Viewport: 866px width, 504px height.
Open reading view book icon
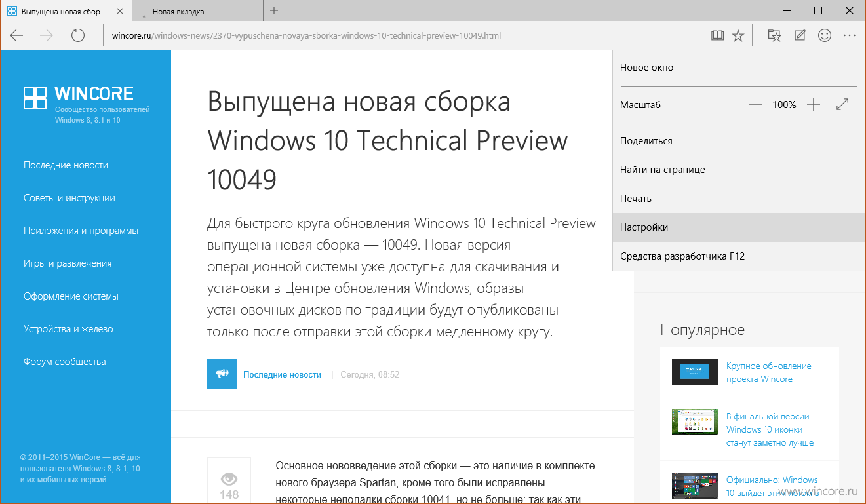pyautogui.click(x=717, y=35)
